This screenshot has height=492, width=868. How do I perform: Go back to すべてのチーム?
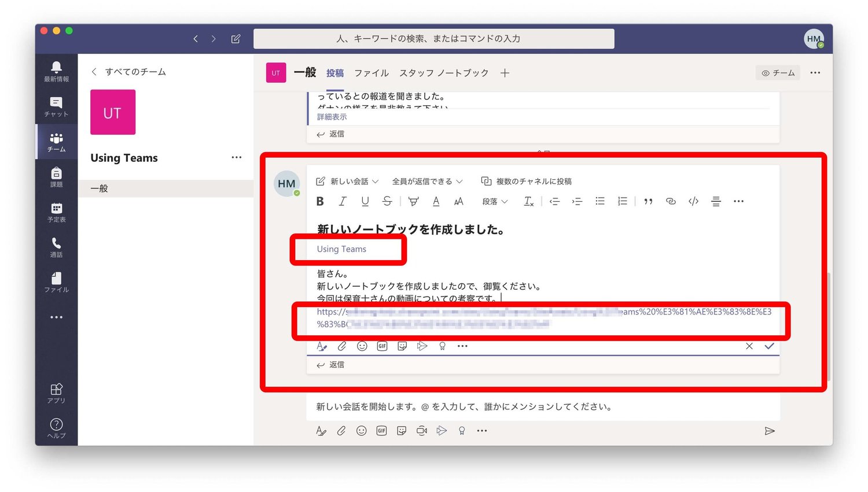(128, 72)
